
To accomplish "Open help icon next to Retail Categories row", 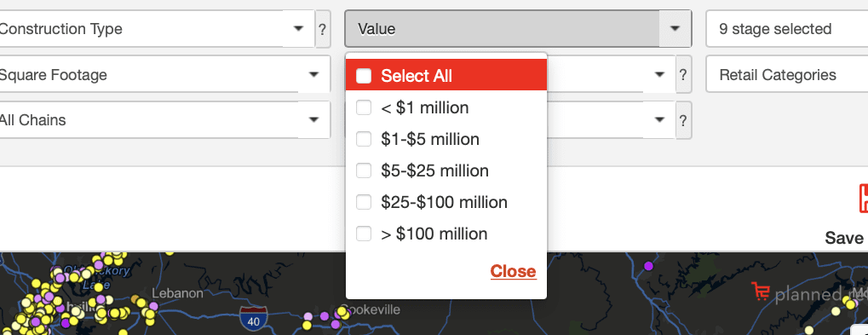I will pos(683,74).
